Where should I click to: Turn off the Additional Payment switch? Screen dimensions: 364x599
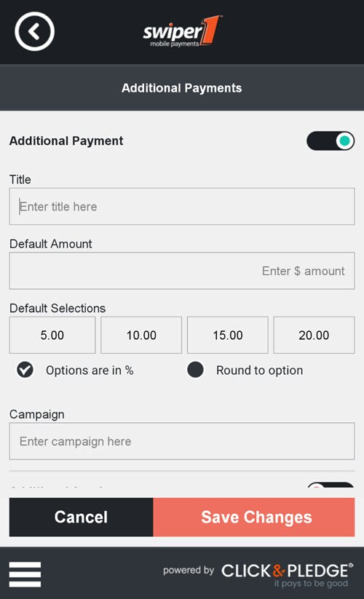click(x=331, y=141)
